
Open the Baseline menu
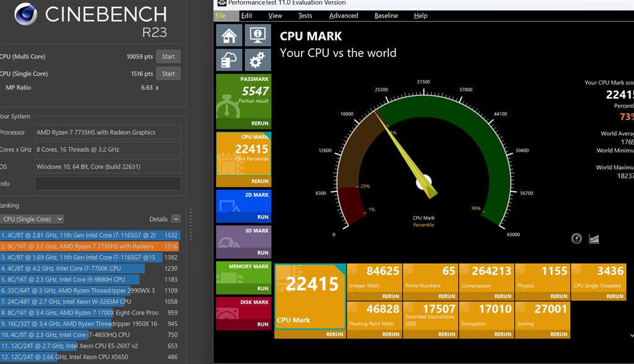[386, 15]
